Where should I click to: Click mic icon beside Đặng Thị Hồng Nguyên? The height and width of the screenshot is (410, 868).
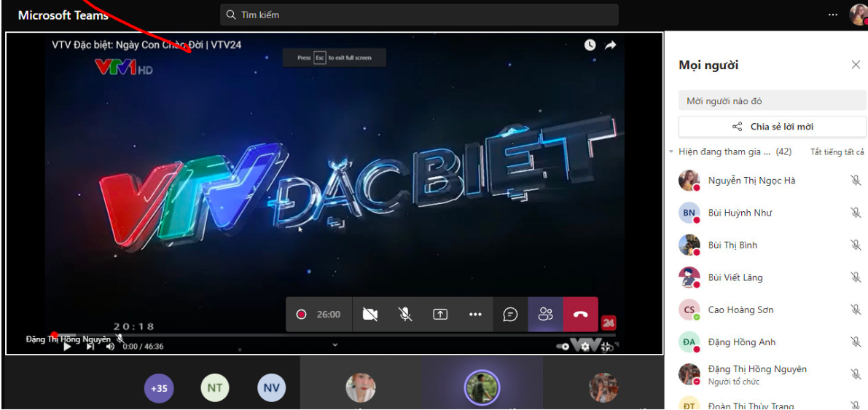click(x=856, y=374)
